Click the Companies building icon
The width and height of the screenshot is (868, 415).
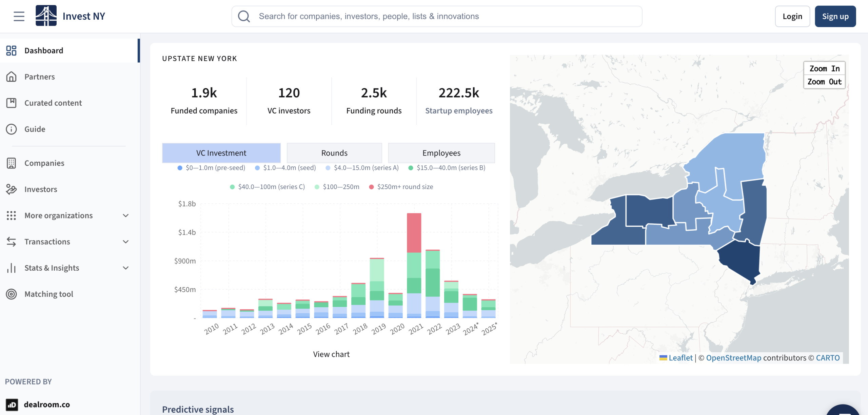point(11,163)
